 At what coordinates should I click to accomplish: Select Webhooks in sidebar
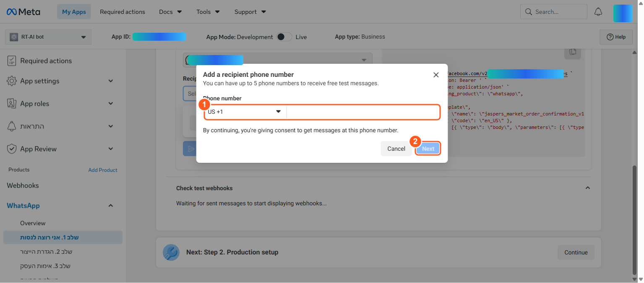coord(23,186)
